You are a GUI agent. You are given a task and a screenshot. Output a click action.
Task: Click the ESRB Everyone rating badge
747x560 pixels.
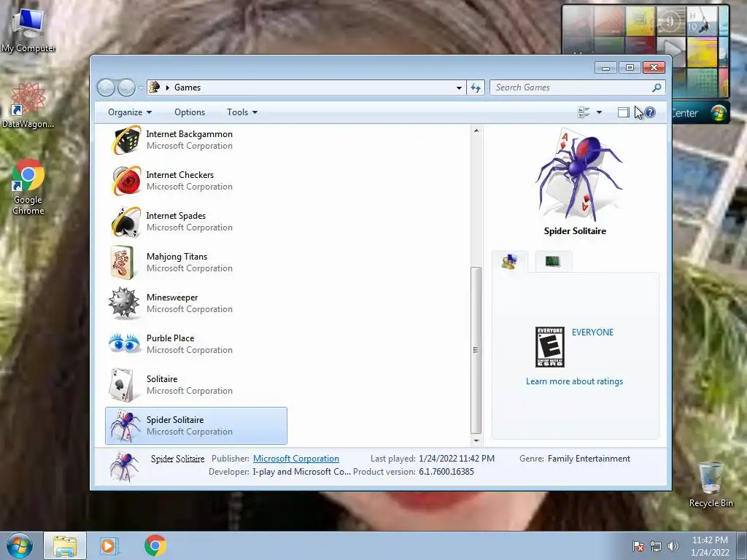(x=550, y=347)
